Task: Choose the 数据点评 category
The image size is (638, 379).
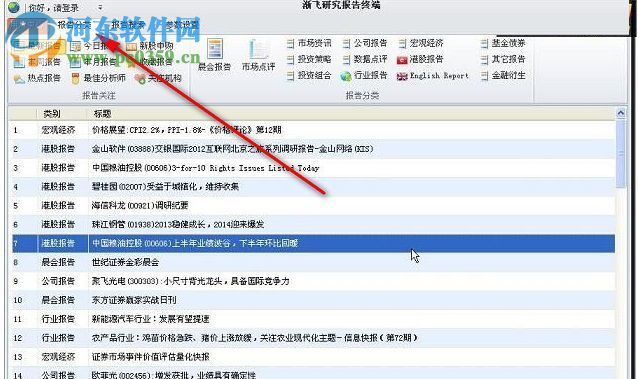Action: [365, 59]
